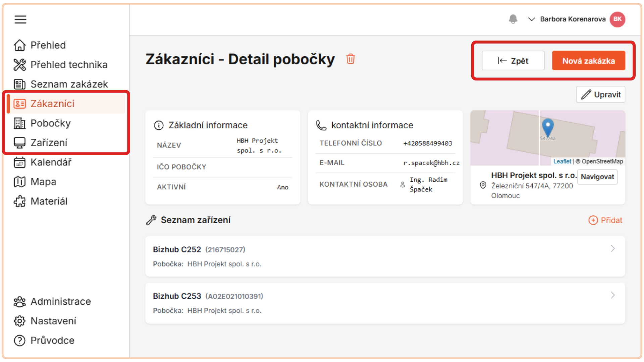
Task: Expand the Barbora Korenarova user dropdown
Action: [531, 19]
